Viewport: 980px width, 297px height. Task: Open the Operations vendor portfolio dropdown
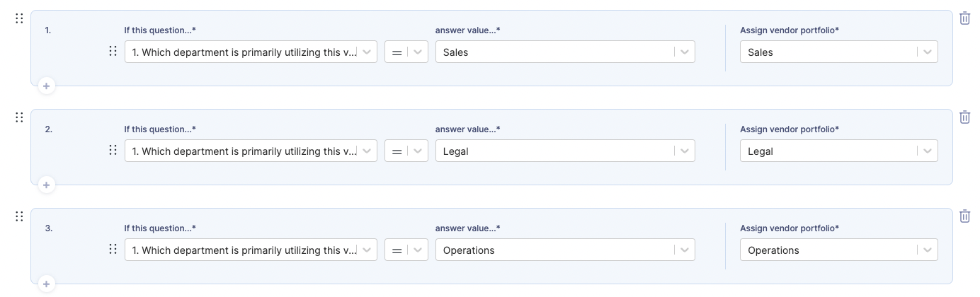click(x=839, y=250)
